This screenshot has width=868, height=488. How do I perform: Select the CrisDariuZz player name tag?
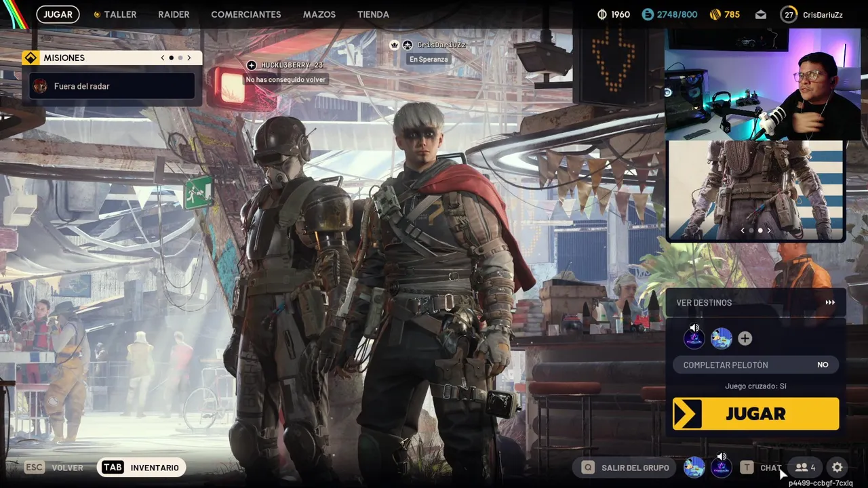tap(441, 45)
